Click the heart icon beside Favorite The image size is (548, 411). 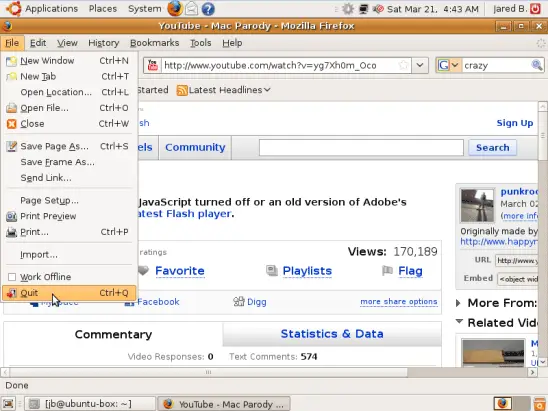pyautogui.click(x=143, y=271)
